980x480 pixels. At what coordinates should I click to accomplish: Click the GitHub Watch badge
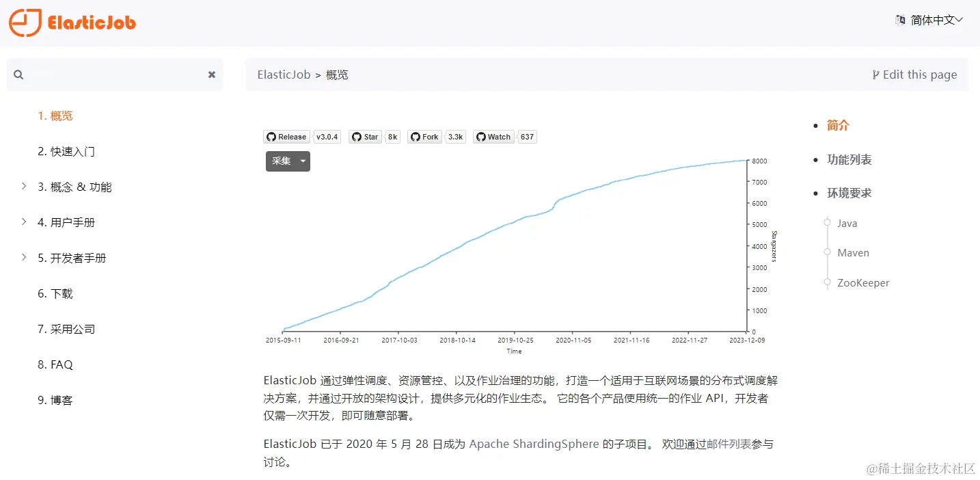tap(493, 137)
